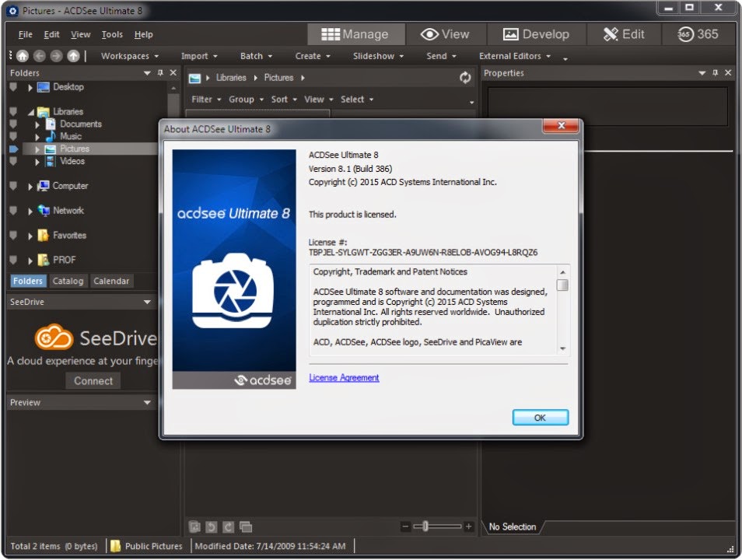Click the Home navigation icon

pos(23,56)
